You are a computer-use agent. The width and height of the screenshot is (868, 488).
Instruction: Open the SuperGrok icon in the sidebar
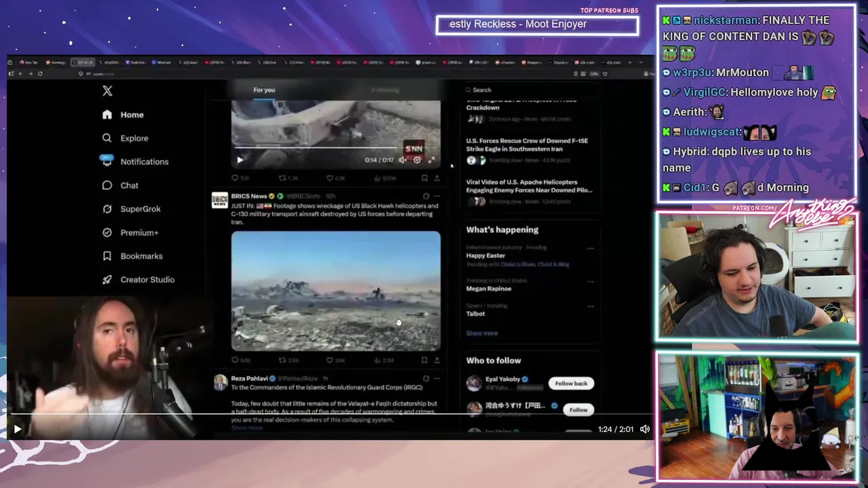click(x=107, y=209)
